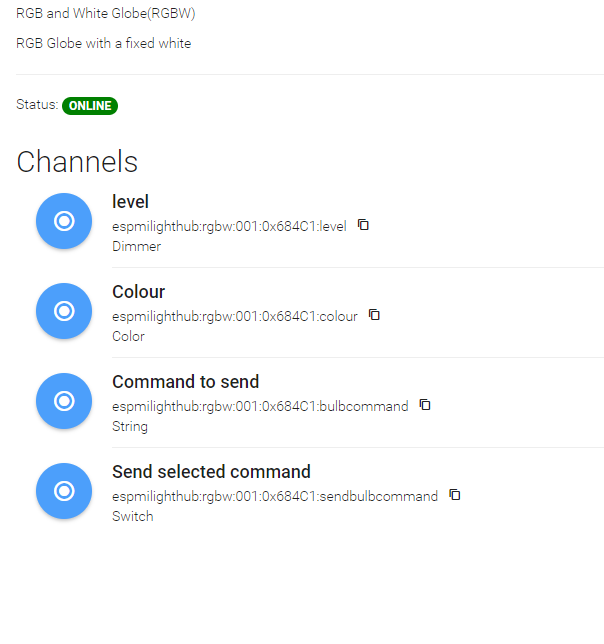Click the ONLINE status badge
Screen dimensions: 604x644
[90, 106]
